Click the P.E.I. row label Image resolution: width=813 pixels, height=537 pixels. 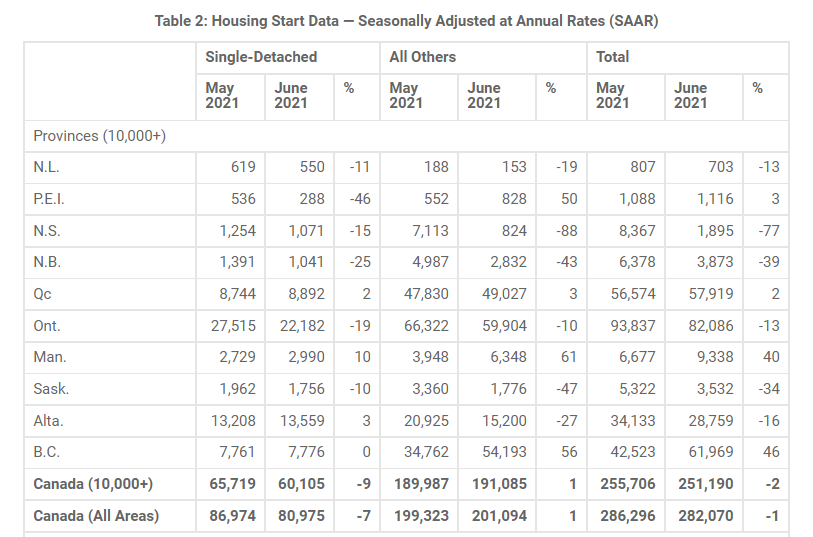click(49, 199)
